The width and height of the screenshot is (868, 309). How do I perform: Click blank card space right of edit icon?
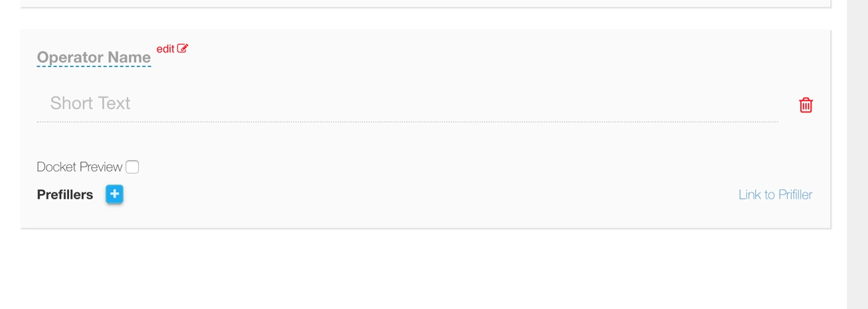[x=465, y=52]
